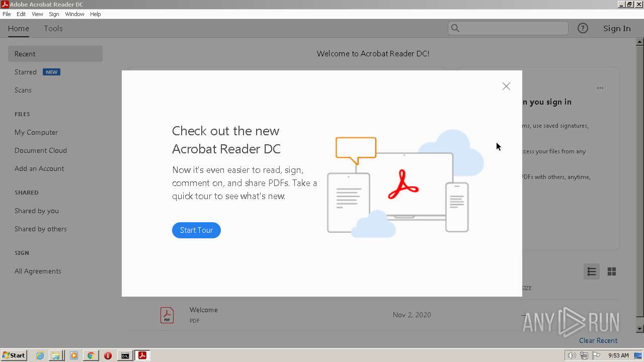Click the Welcome file name
Image resolution: width=644 pixels, height=362 pixels.
pyautogui.click(x=204, y=310)
